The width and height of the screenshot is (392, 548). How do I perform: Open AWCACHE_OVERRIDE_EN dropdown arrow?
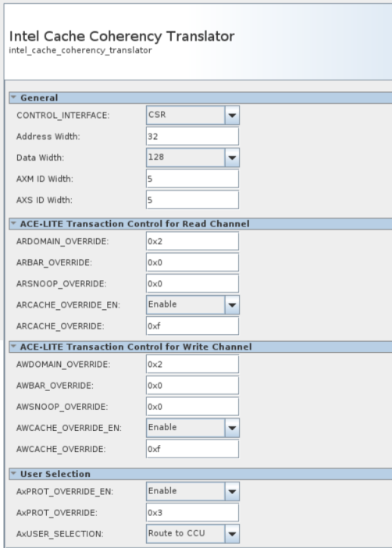click(232, 428)
